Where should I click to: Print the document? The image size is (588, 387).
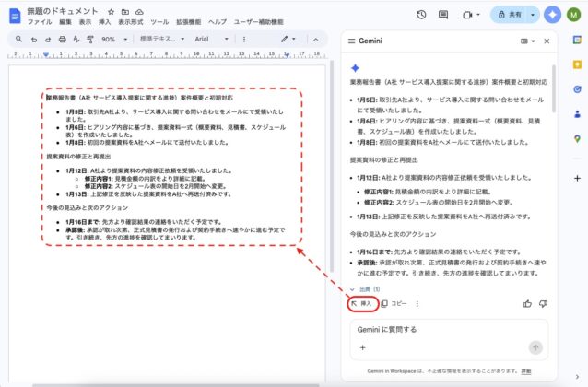point(63,40)
